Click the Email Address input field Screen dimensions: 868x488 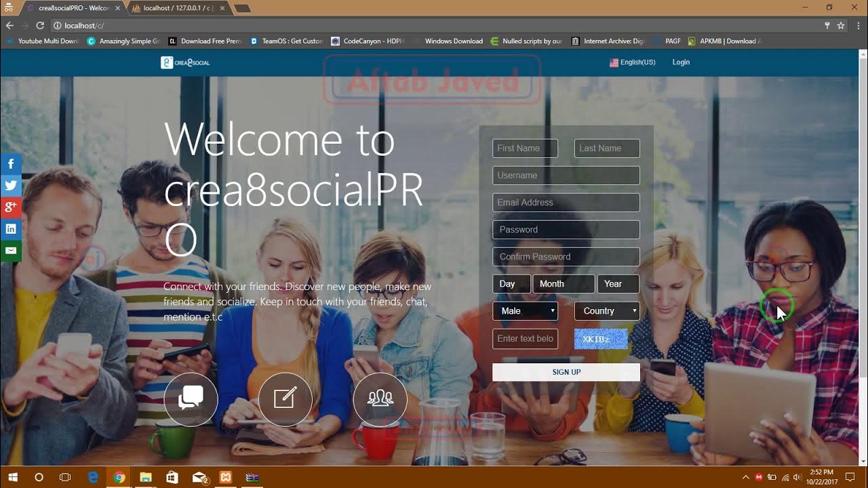coord(566,202)
